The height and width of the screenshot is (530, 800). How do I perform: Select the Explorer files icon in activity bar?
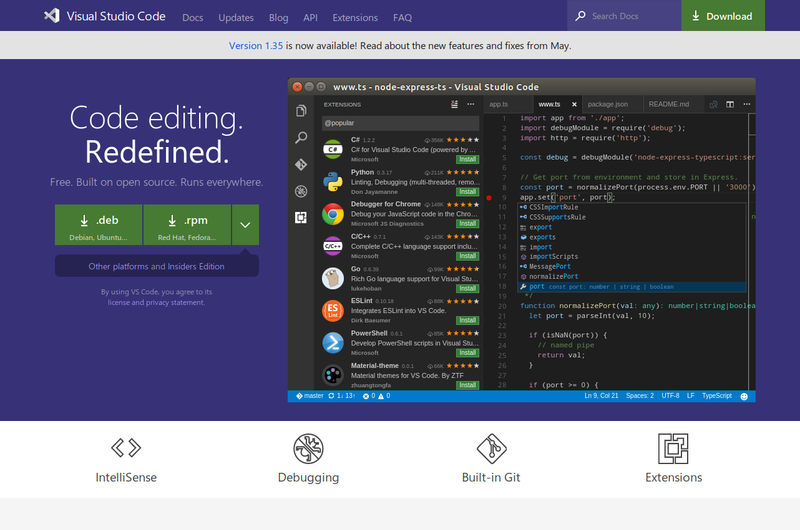point(301,111)
